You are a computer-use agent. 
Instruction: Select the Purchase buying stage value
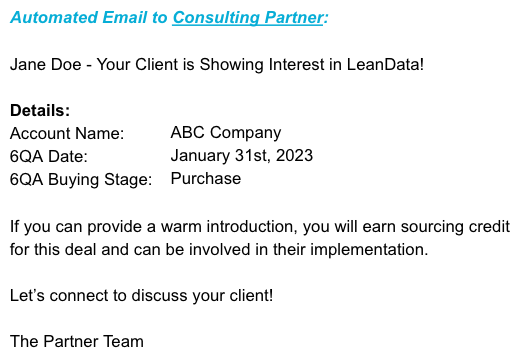(x=206, y=178)
